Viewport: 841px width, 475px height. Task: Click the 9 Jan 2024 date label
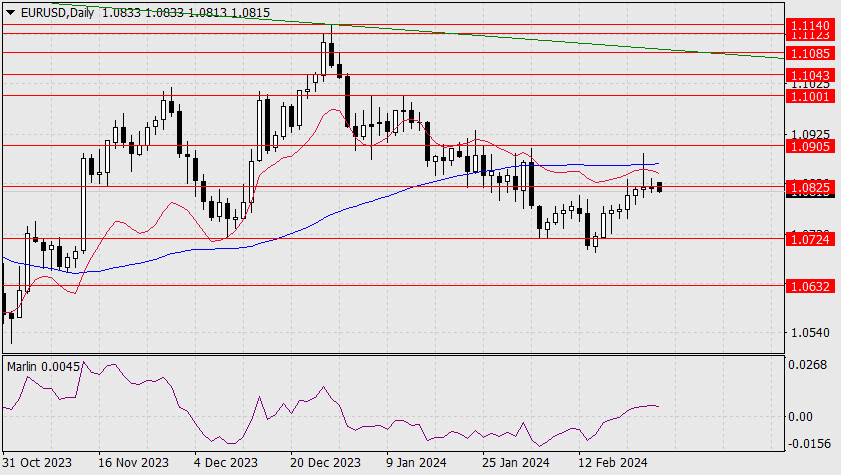point(416,463)
